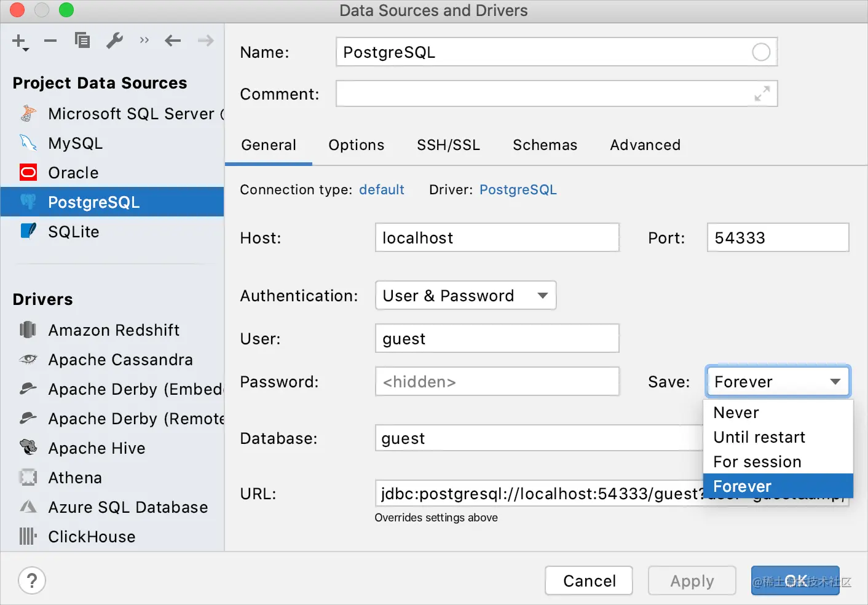The image size is (868, 605).
Task: Open the Schemas tab
Action: (545, 145)
